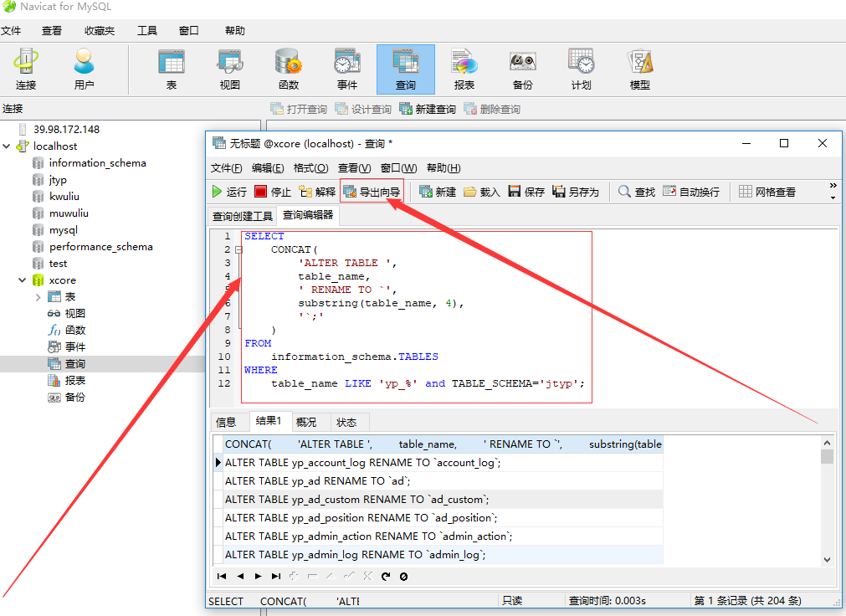Select the kwuliu database

pyautogui.click(x=64, y=197)
